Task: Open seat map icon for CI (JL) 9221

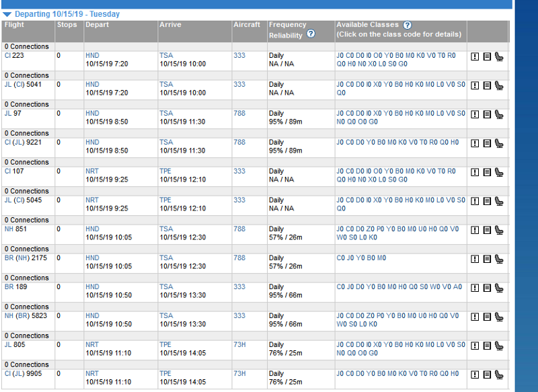Action: tap(499, 143)
